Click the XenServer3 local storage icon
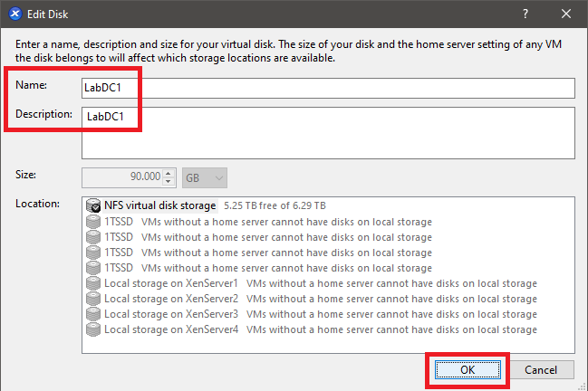Screen dimensions: 588x391 [x=92, y=314]
